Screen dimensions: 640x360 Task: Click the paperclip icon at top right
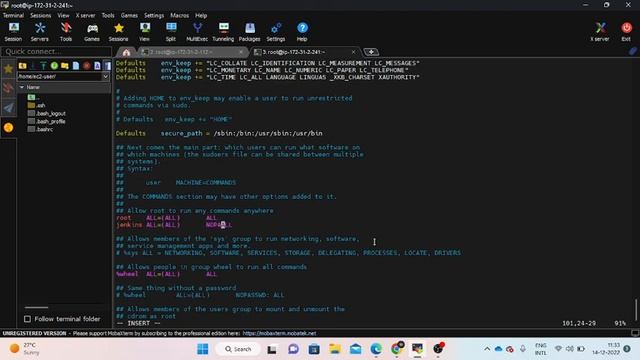633,51
